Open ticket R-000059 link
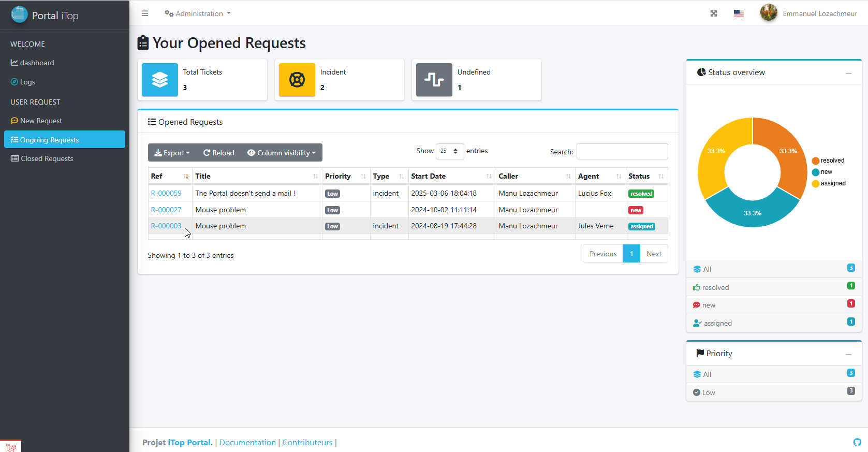This screenshot has width=868, height=452. pos(166,193)
